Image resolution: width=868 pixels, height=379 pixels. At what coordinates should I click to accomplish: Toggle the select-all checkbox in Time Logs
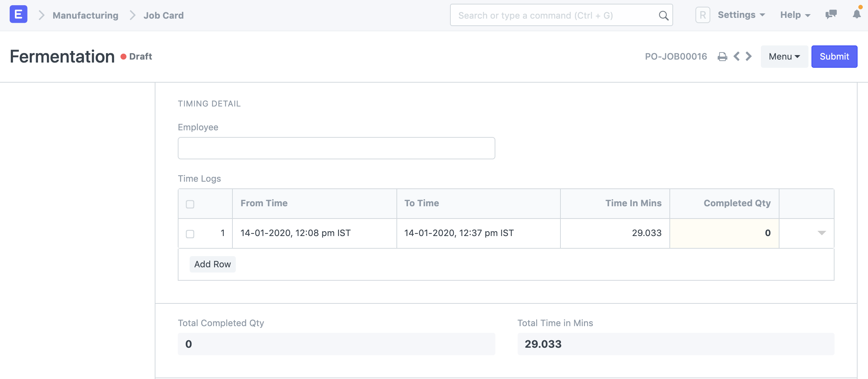coord(190,204)
